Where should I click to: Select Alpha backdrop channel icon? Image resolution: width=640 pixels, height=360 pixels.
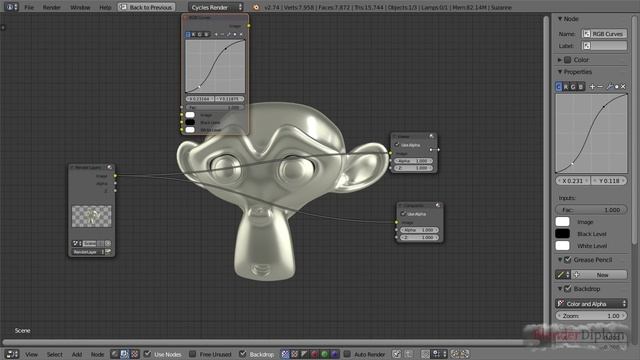pyautogui.click(x=304, y=354)
